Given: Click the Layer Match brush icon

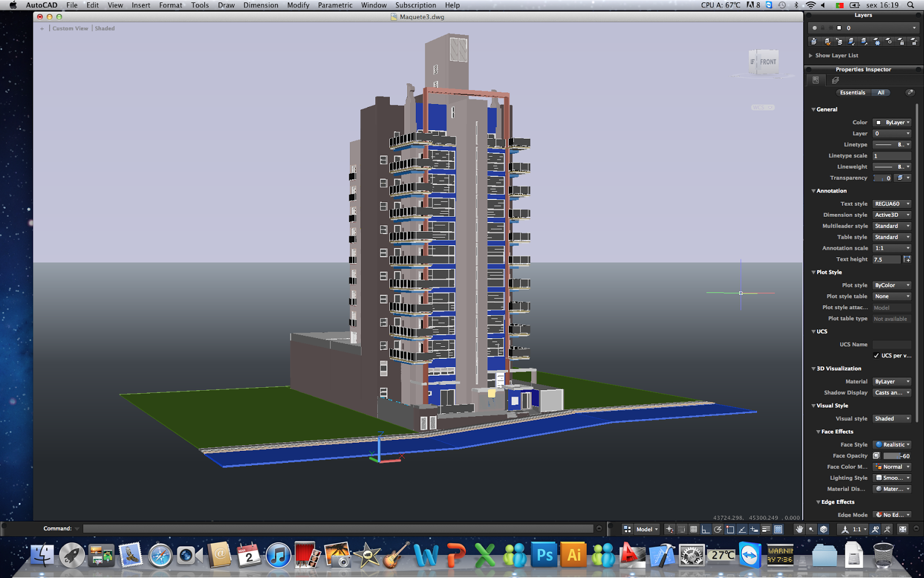Looking at the screenshot, I should [828, 42].
